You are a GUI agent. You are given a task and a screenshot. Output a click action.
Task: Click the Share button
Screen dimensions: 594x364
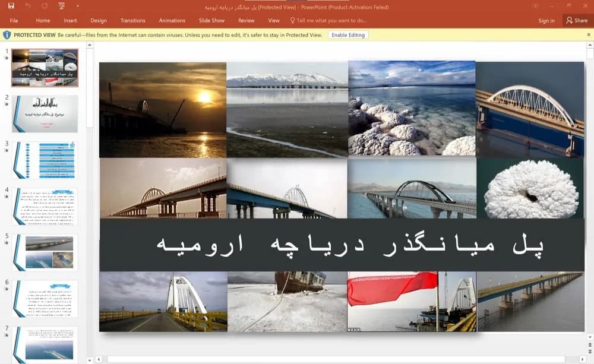pos(577,20)
